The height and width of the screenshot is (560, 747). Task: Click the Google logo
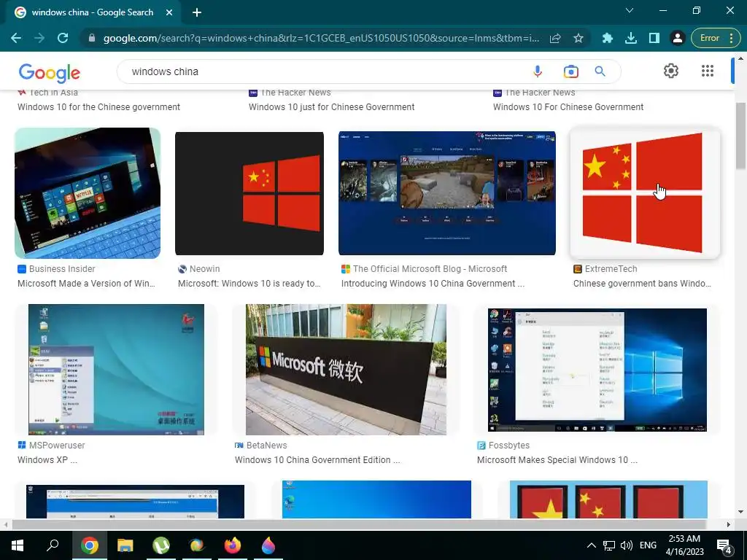(50, 72)
